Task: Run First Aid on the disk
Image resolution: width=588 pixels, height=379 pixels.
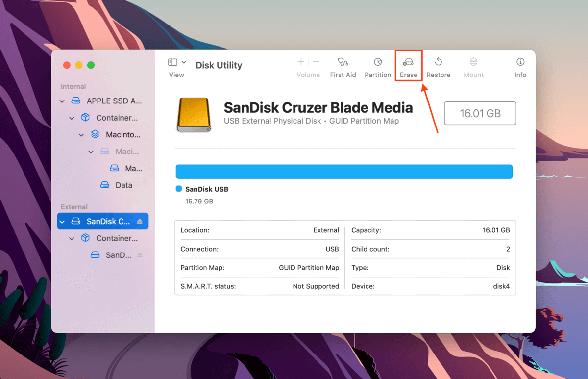Action: 343,68
